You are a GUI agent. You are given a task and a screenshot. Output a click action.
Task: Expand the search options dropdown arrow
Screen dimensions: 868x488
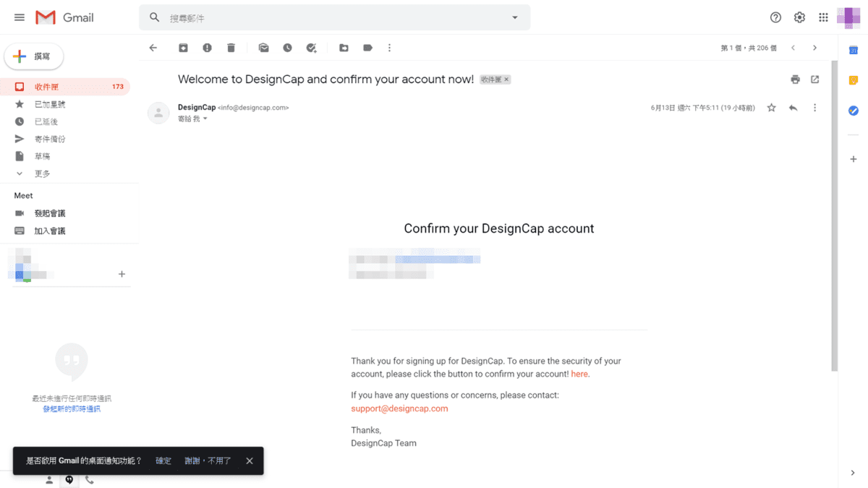click(515, 17)
